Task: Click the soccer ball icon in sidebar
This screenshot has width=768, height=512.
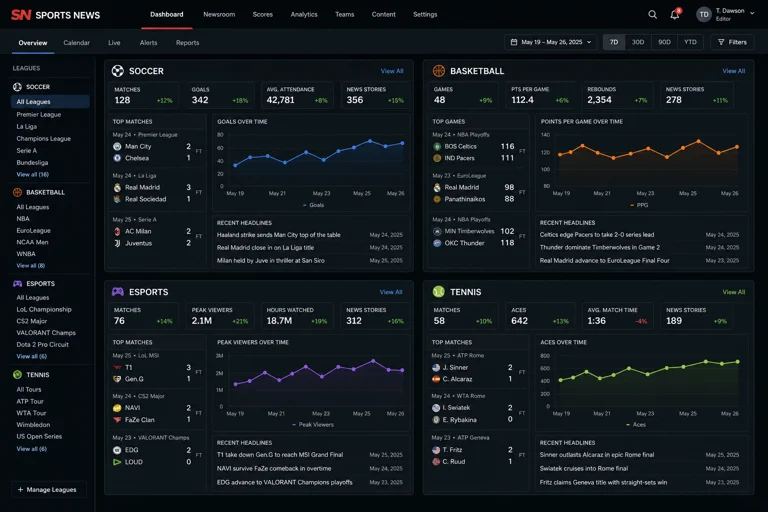Action: click(18, 87)
